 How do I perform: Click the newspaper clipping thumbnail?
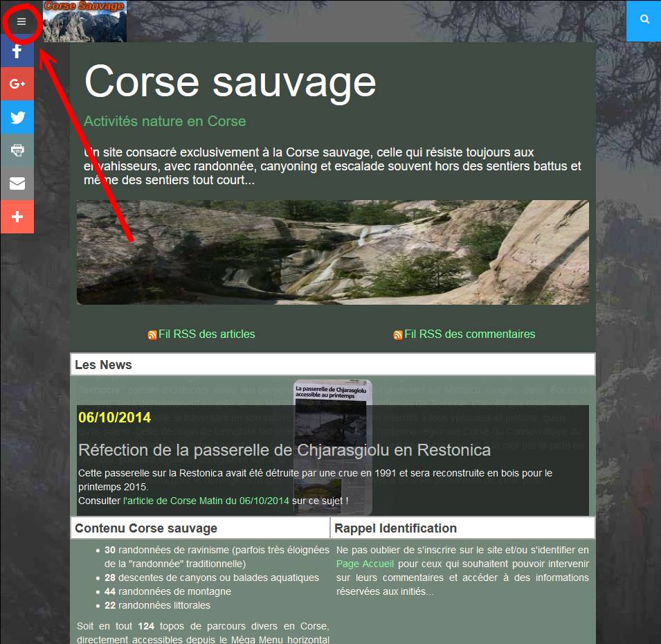point(333,447)
